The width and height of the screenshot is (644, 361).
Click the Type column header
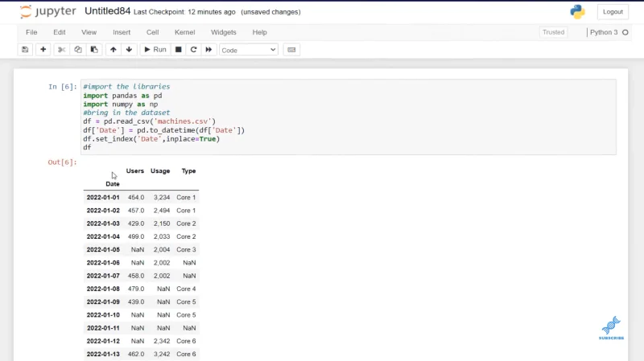pyautogui.click(x=188, y=170)
